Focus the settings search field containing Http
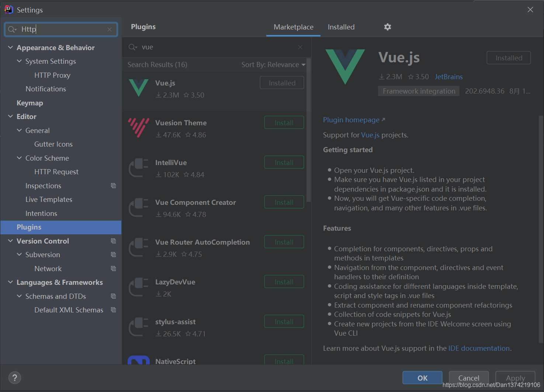The width and height of the screenshot is (544, 392). [61, 29]
